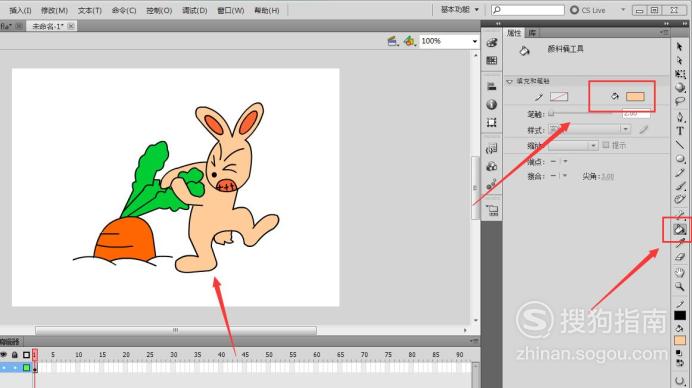Select the Zoom magnifier tool
692x388 pixels.
click(680, 287)
